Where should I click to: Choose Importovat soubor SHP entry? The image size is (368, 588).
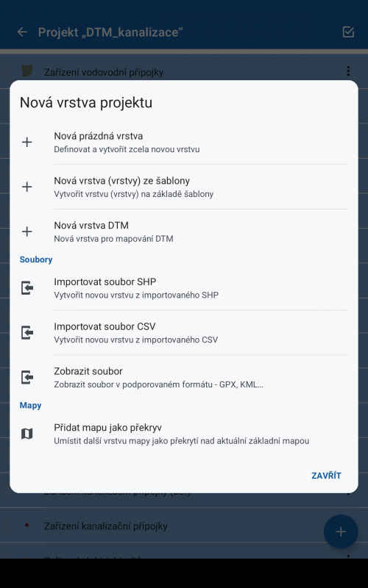pyautogui.click(x=184, y=288)
